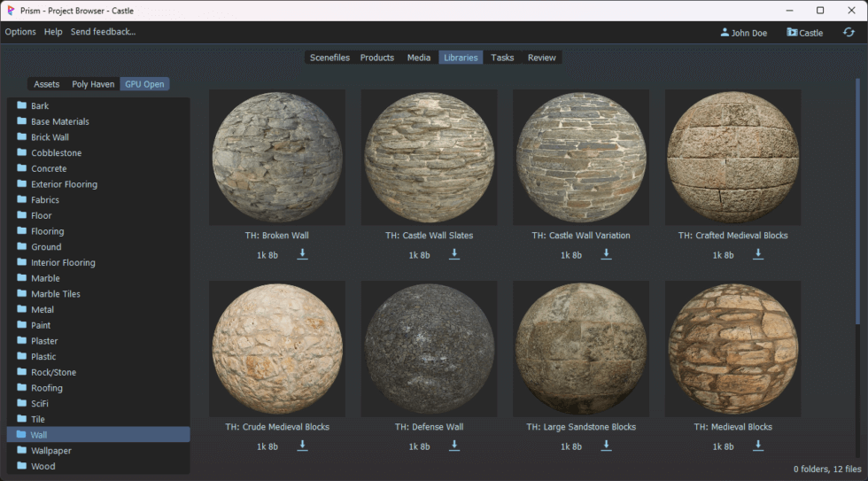Open the Castle project button
Viewport: 868px width, 481px height.
pos(804,33)
